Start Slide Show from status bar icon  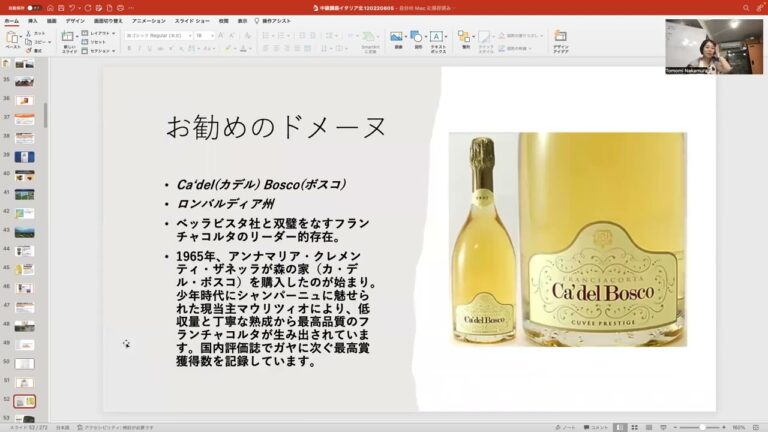click(x=663, y=428)
